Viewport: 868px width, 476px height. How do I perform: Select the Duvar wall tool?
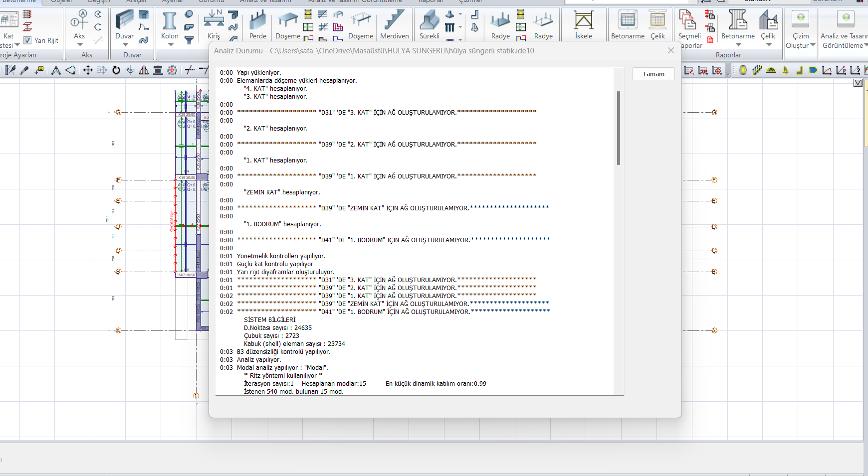click(124, 24)
